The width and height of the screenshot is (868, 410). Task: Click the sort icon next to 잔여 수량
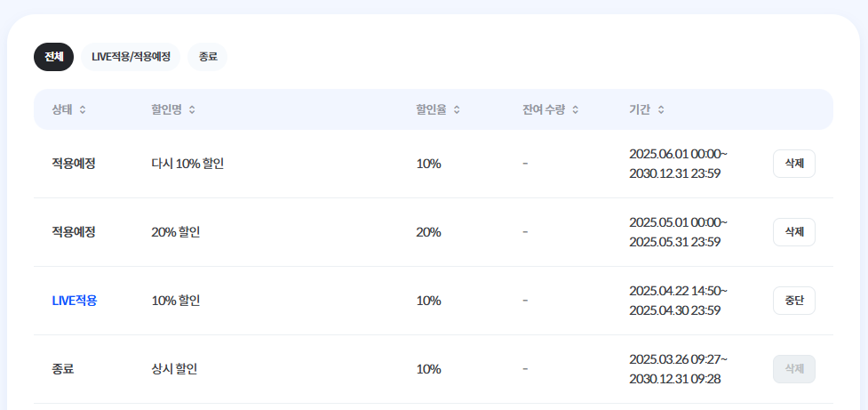[x=575, y=109]
